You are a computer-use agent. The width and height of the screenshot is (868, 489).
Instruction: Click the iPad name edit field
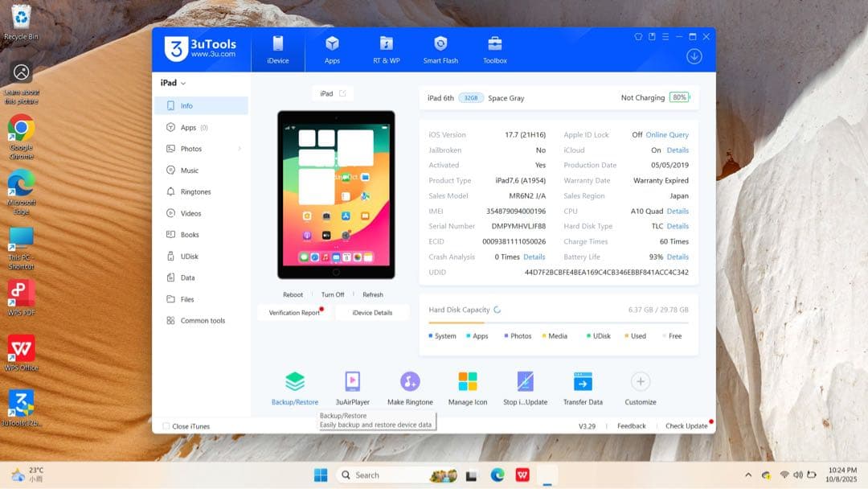332,93
